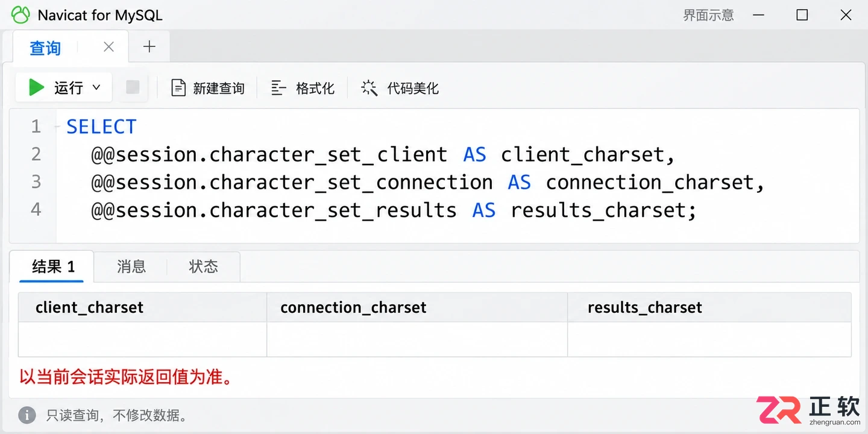The image size is (868, 434).
Task: Click line number 4 in the gutter
Action: click(x=36, y=210)
